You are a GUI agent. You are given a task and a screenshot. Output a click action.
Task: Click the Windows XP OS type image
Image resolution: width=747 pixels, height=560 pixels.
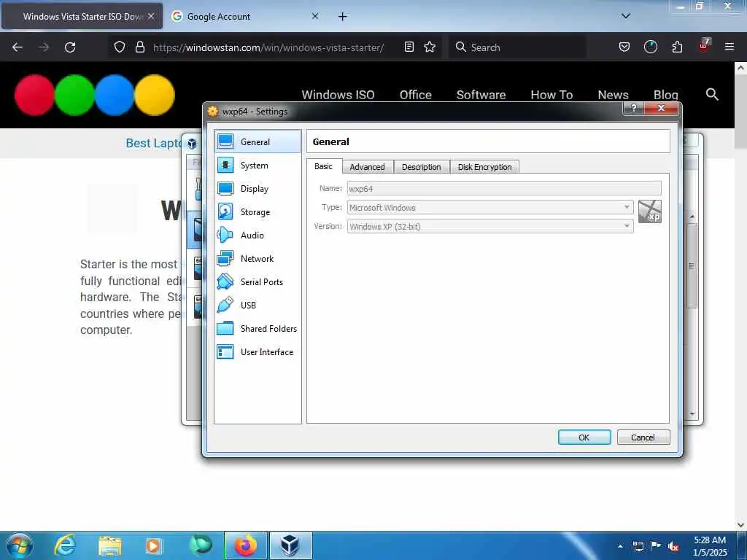(x=650, y=211)
